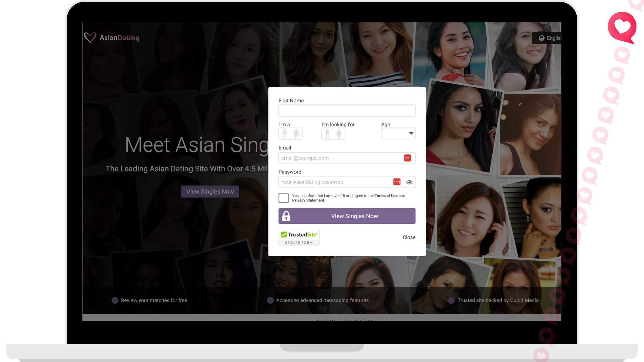The width and height of the screenshot is (644, 362).
Task: Toggle password visibility with the eye icon
Action: (409, 182)
